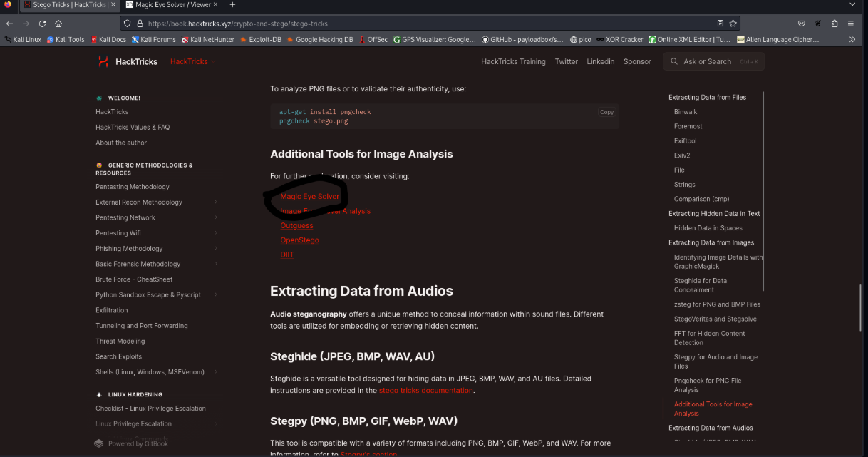Copy the pngcheck code block
This screenshot has width=868, height=457.
click(606, 112)
